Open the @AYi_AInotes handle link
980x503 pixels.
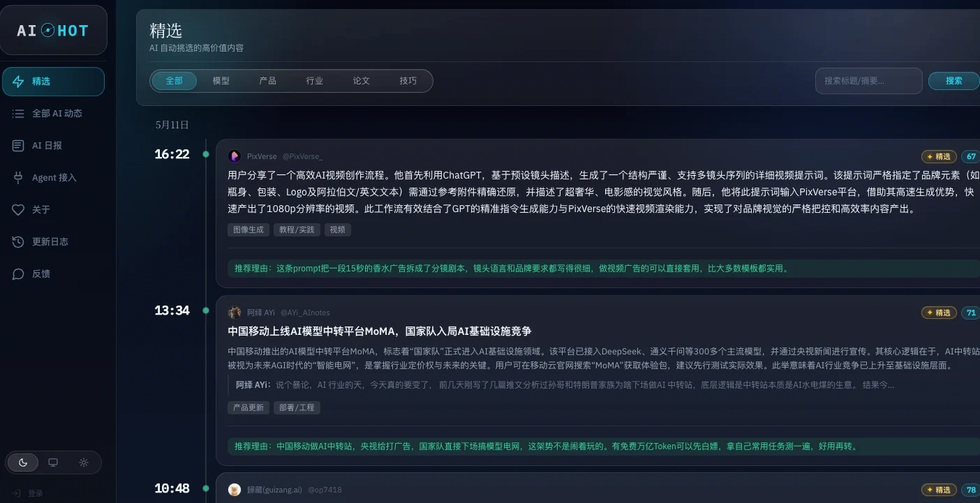pyautogui.click(x=305, y=313)
